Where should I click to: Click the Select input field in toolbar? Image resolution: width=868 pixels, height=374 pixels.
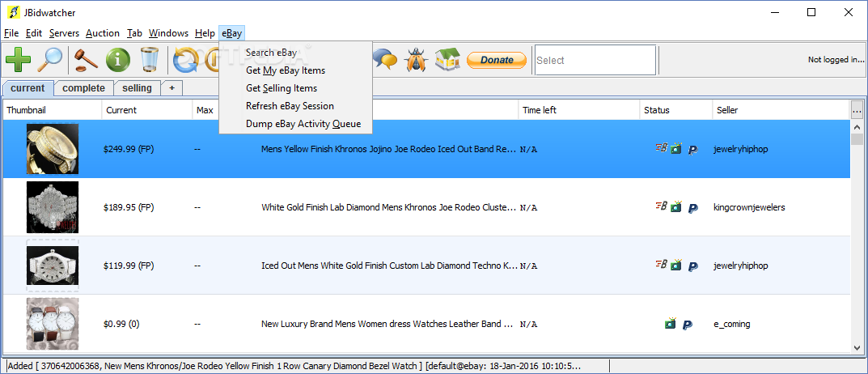tap(595, 60)
